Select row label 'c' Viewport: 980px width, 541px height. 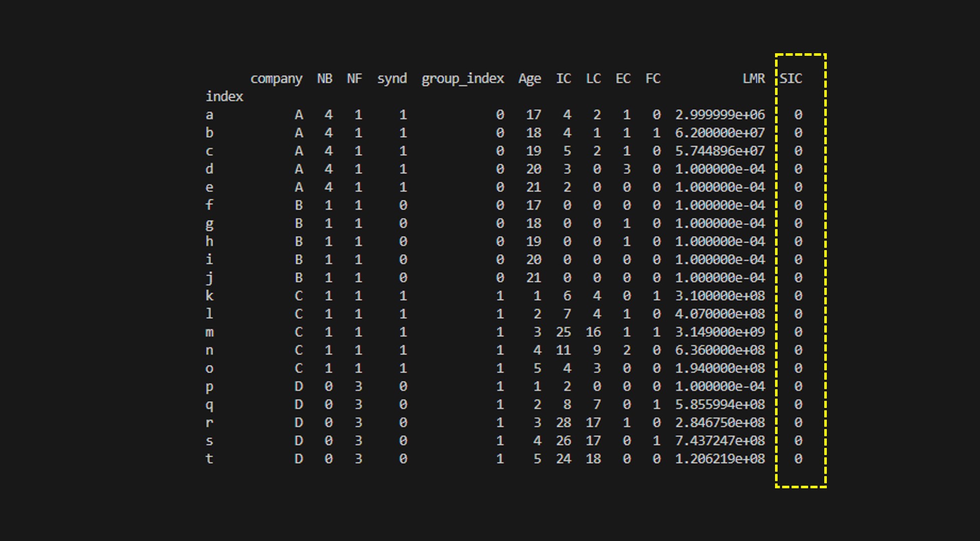tap(209, 151)
